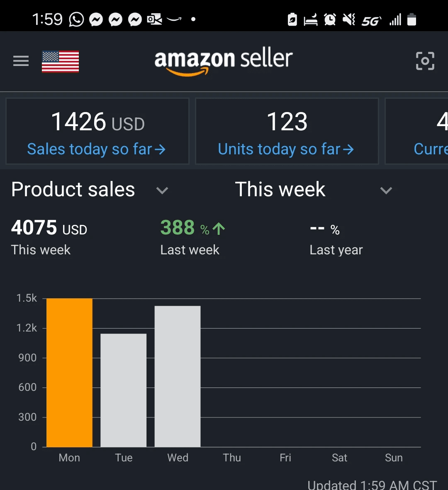
Task: Select the Wednesday sales bar
Action: (178, 376)
